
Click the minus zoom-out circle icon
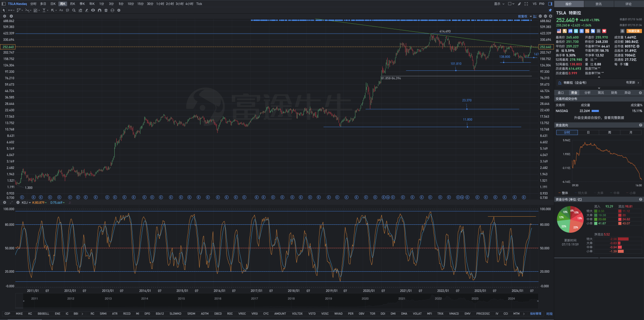pos(545,16)
